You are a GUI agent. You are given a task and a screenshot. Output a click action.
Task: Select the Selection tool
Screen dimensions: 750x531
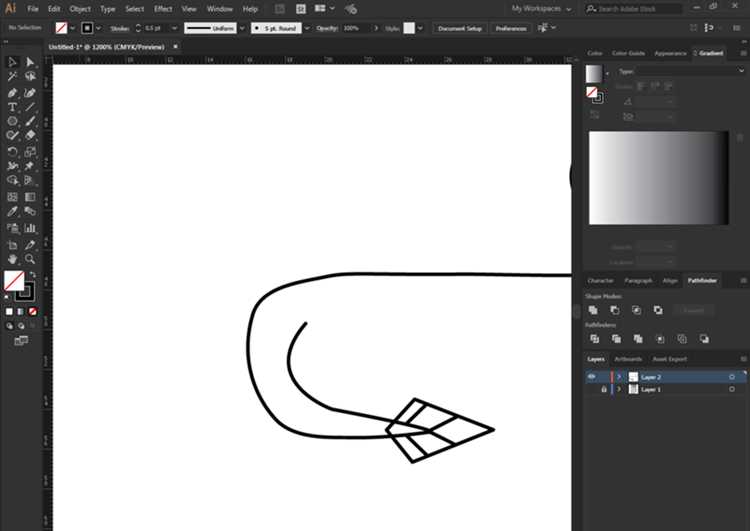click(12, 62)
